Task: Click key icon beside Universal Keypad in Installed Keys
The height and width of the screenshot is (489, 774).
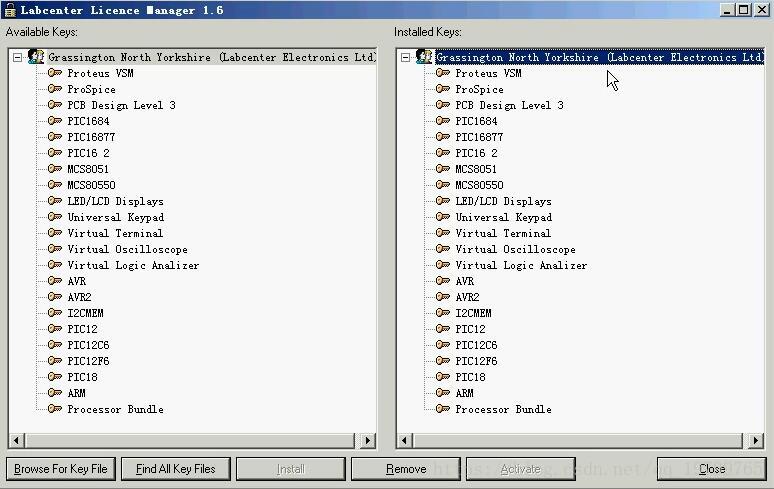Action: (x=443, y=217)
